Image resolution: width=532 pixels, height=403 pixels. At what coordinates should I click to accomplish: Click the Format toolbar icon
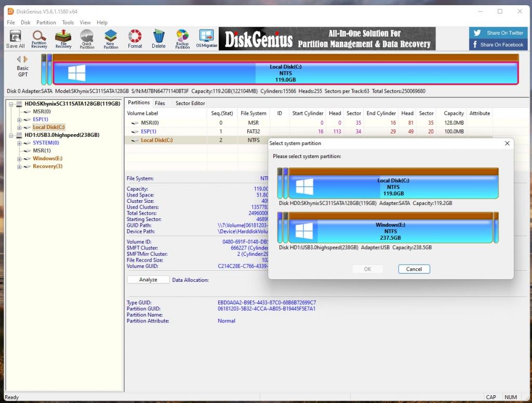coord(135,39)
